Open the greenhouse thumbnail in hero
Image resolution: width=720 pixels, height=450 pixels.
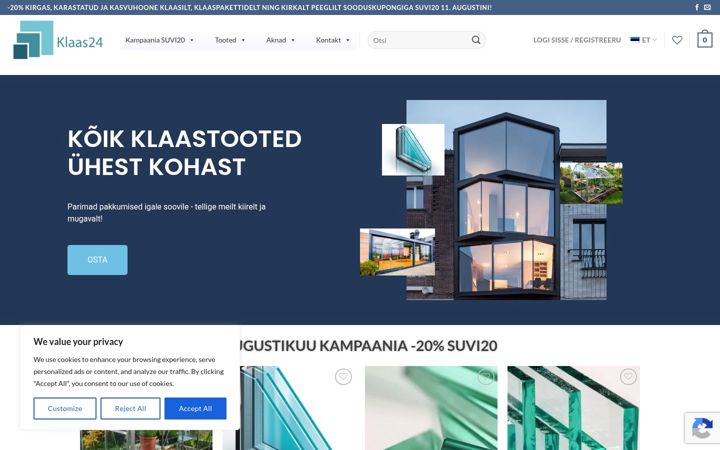[591, 183]
